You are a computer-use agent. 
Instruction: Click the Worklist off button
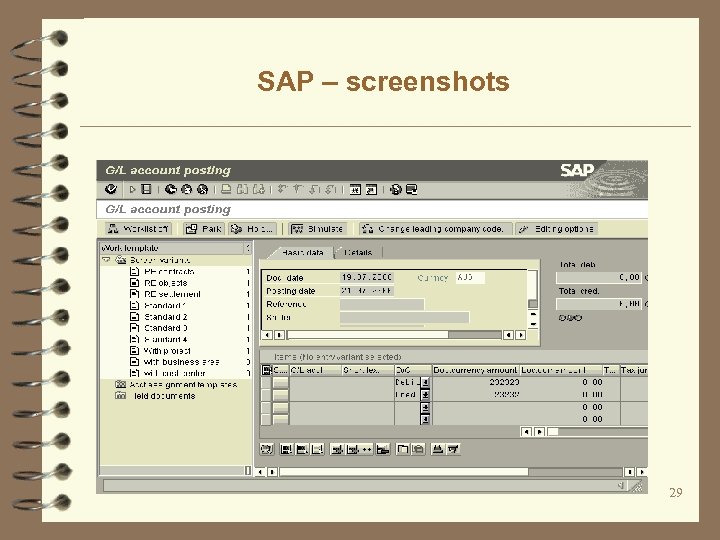(139, 229)
